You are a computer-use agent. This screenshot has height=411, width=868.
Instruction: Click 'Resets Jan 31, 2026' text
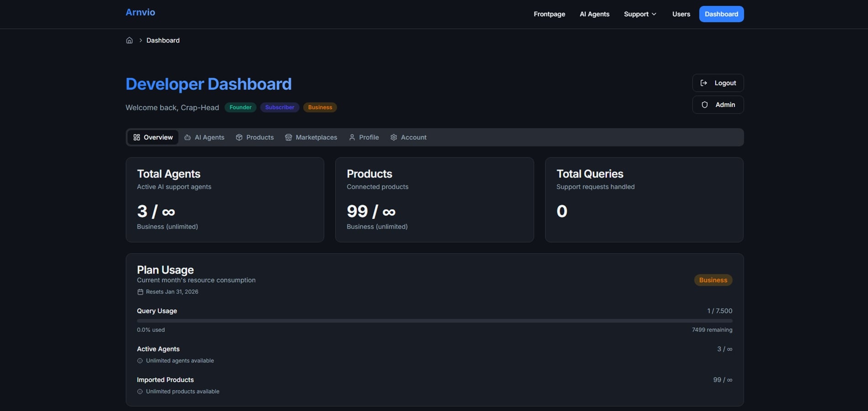click(x=172, y=292)
